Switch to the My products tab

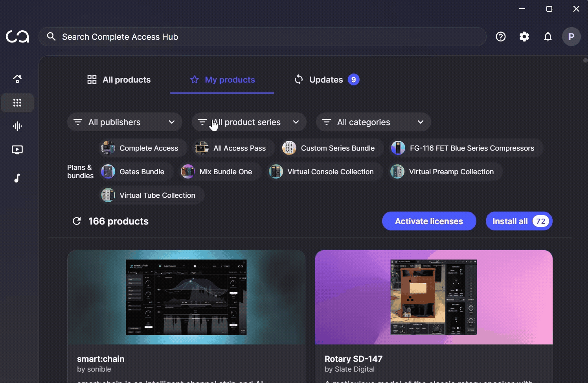222,79
